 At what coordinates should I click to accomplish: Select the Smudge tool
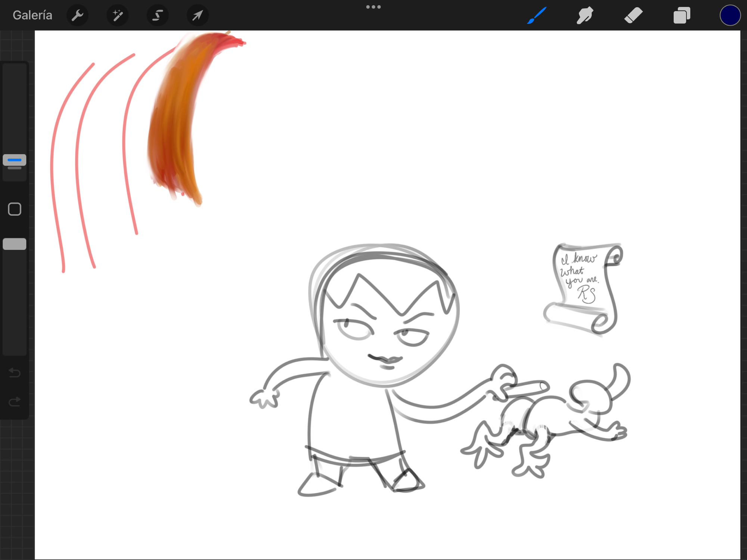pos(585,15)
